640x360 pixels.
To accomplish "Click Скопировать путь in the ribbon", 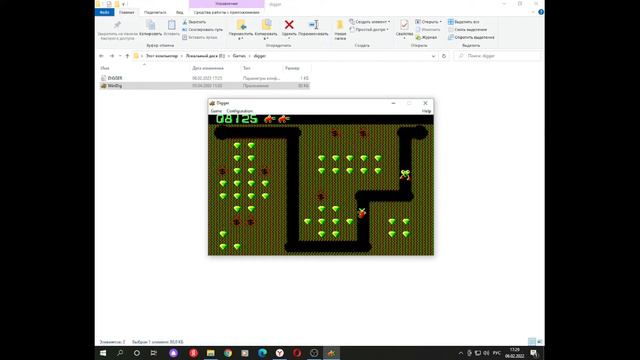I will tap(202, 29).
